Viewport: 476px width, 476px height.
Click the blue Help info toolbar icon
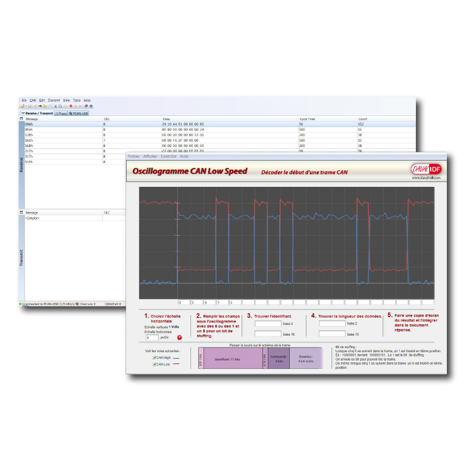[x=91, y=106]
